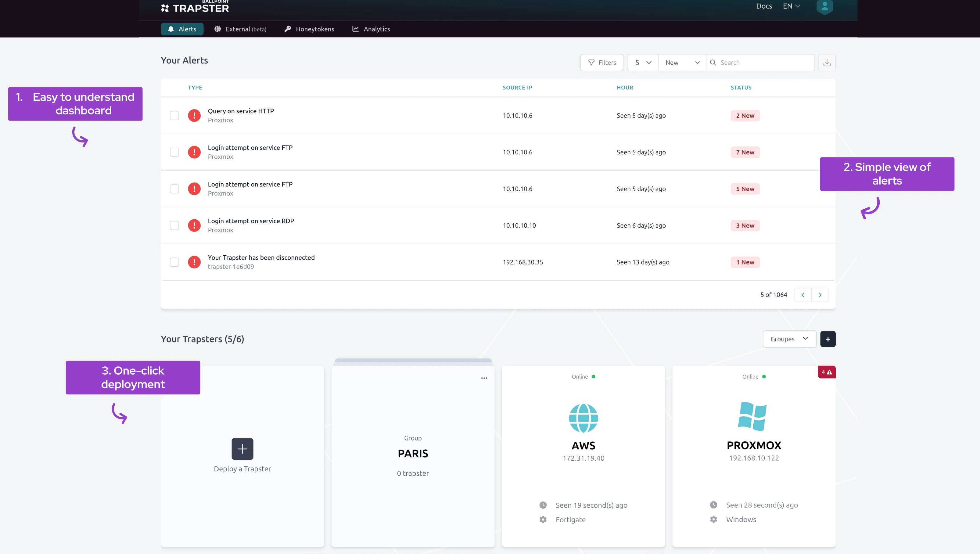Sort by the SOURCE IP column header

[517, 88]
